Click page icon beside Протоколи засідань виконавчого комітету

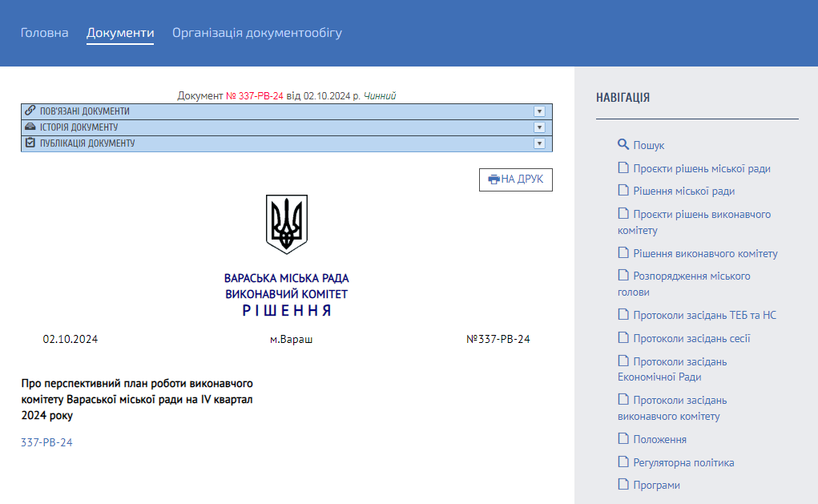pos(623,399)
